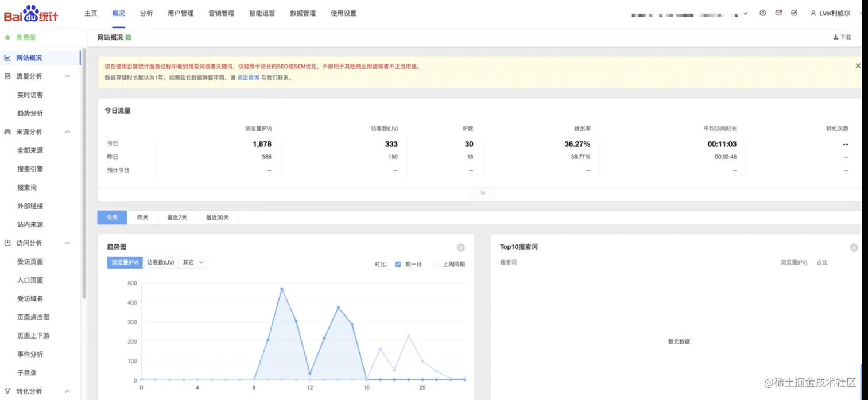The image size is (868, 400).
Task: Open Top10搜索词 details arrow icon
Action: pyautogui.click(x=854, y=248)
